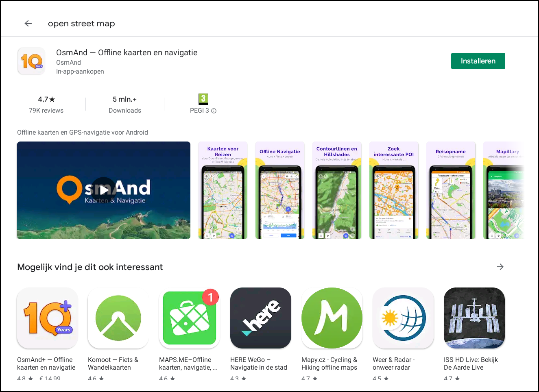Viewport: 539px width, 392px height.
Task: Open the OsmAnd 10 Years app icon
Action: point(31,61)
